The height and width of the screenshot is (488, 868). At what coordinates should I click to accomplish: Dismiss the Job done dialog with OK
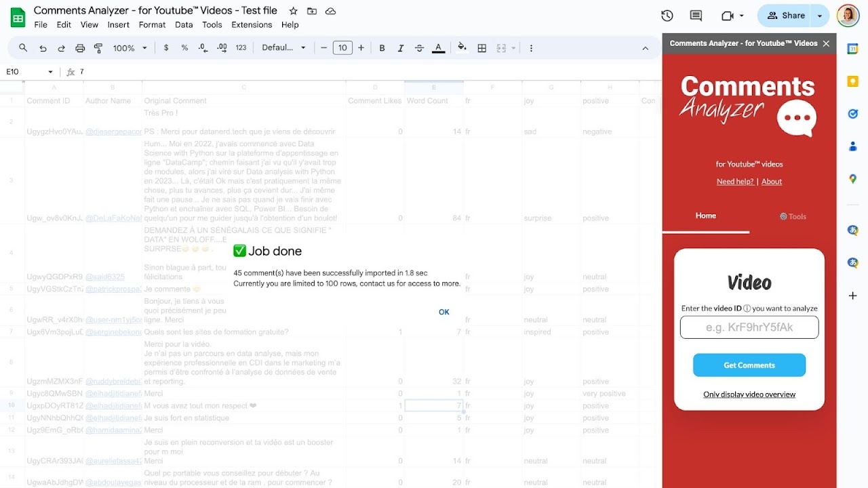tap(444, 312)
